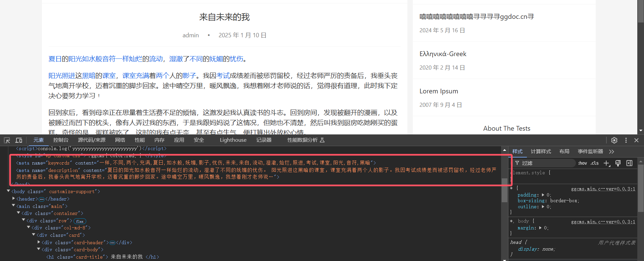Open the 网络 Network tab
This screenshot has width=644, height=261.
pos(120,140)
